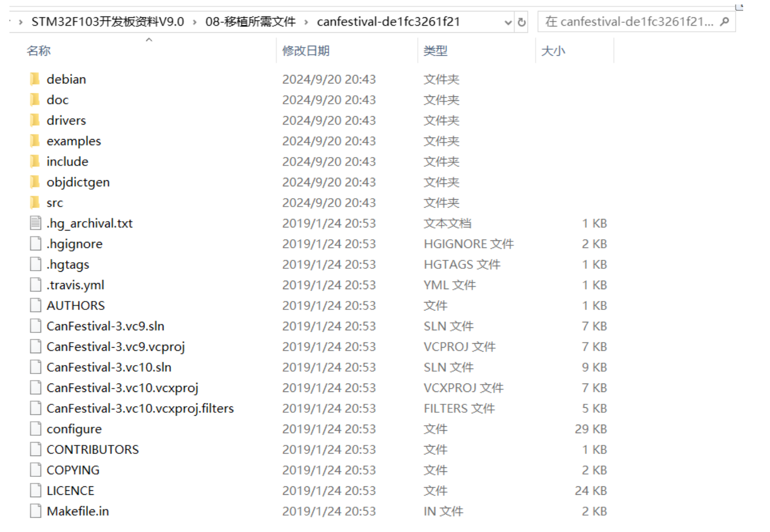Click the COPYING file icon

pos(35,470)
